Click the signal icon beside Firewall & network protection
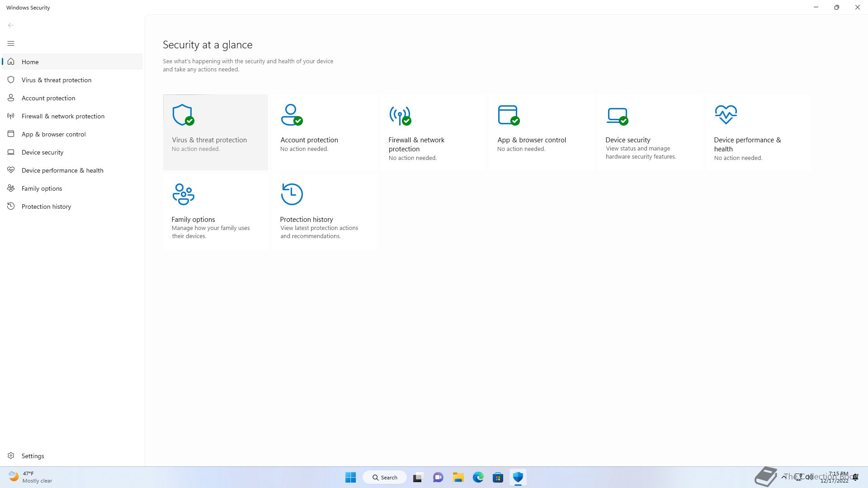868x488 pixels. [x=11, y=116]
